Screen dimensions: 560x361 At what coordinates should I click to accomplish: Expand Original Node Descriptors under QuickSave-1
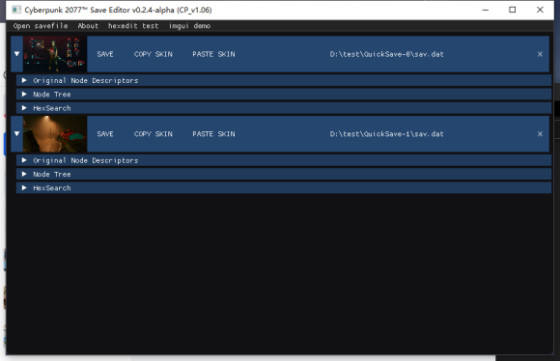284,160
